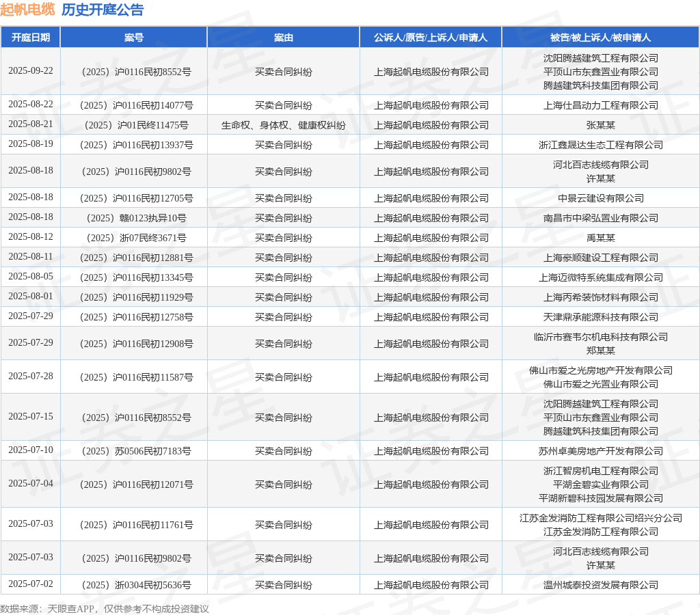Click case number 沪0116民初11929号
The width and height of the screenshot is (700, 615).
pyautogui.click(x=136, y=297)
